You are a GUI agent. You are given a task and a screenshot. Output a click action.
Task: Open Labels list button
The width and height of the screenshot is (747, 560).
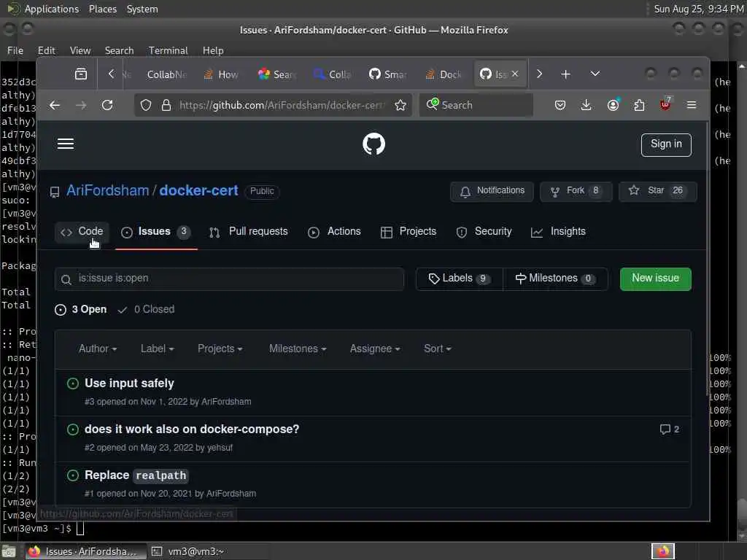click(460, 279)
